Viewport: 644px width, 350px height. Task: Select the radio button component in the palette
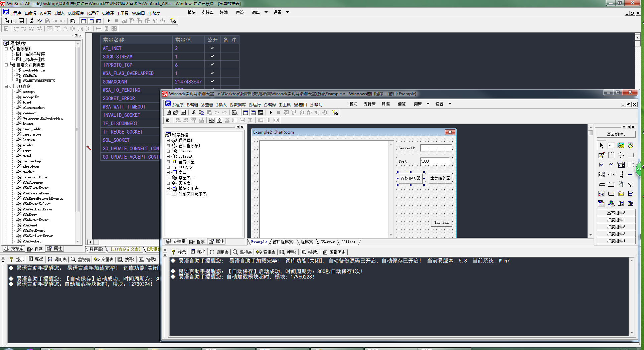(611, 165)
